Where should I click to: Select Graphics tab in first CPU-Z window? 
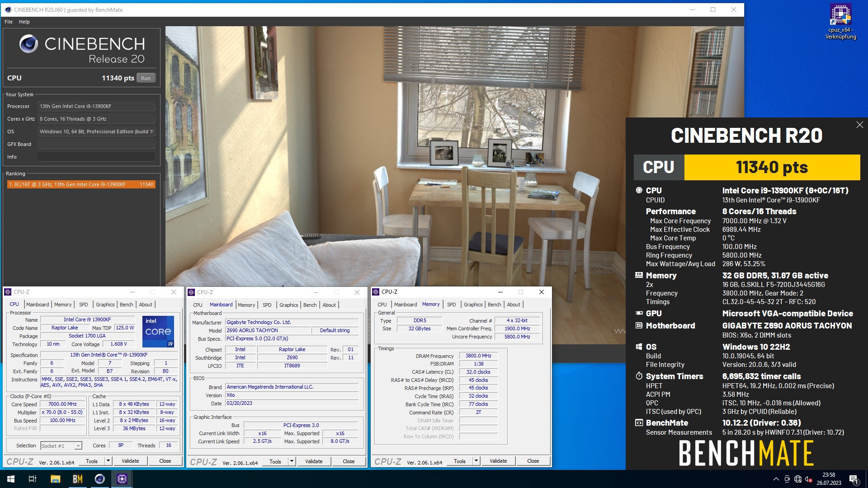[x=105, y=305]
